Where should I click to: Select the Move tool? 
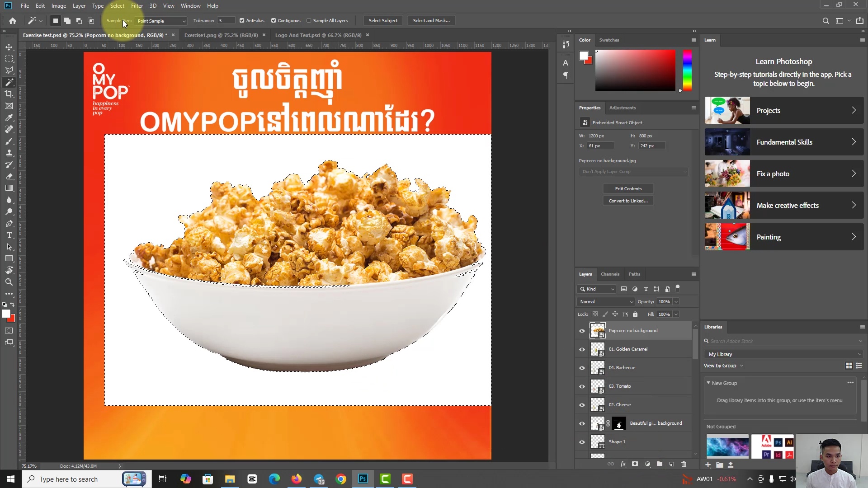(x=9, y=47)
